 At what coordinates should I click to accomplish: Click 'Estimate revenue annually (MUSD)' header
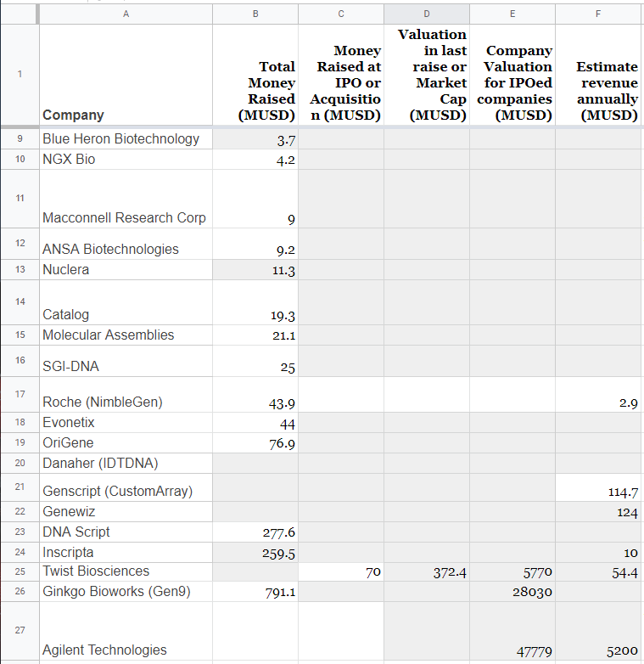(x=598, y=75)
